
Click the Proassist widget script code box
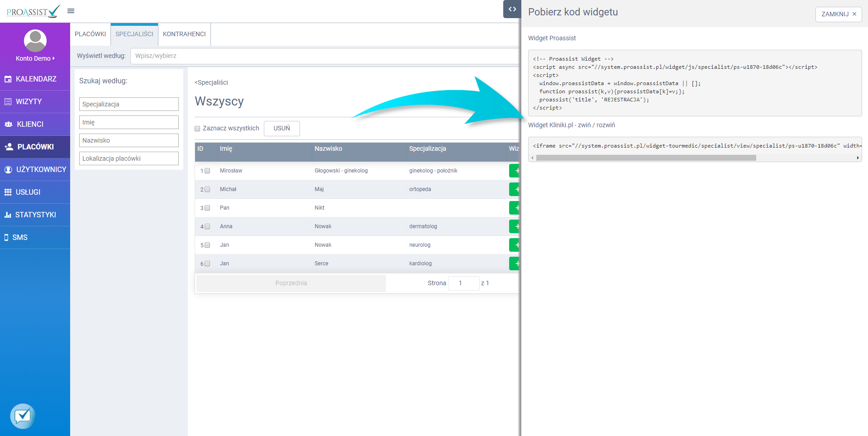[695, 83]
